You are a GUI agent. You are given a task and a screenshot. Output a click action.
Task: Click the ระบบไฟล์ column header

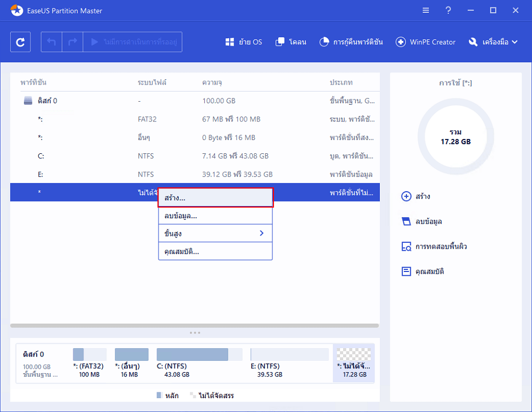tap(152, 83)
